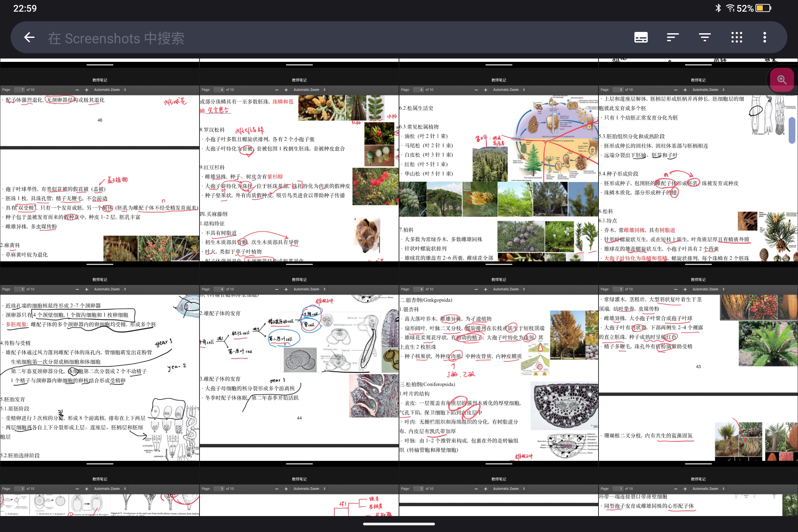The image size is (798, 532).
Task: Open screenshot with Figure 4.11 seed diagrams
Action: pos(100,488)
